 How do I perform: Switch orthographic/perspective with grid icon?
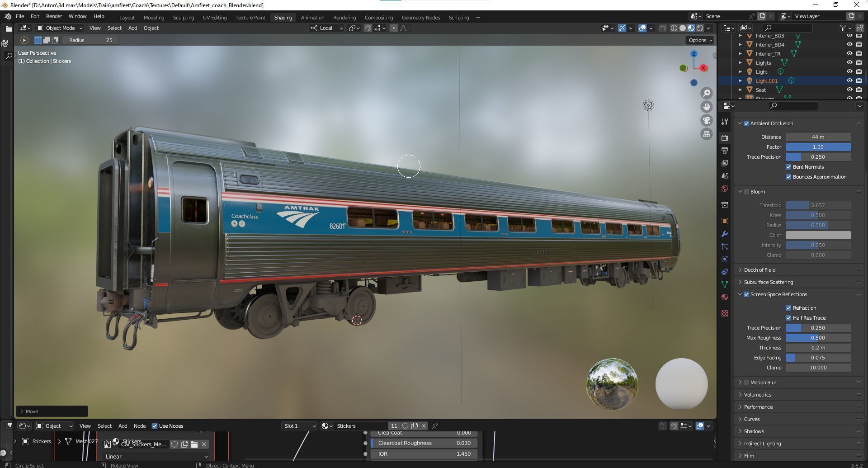(707, 134)
